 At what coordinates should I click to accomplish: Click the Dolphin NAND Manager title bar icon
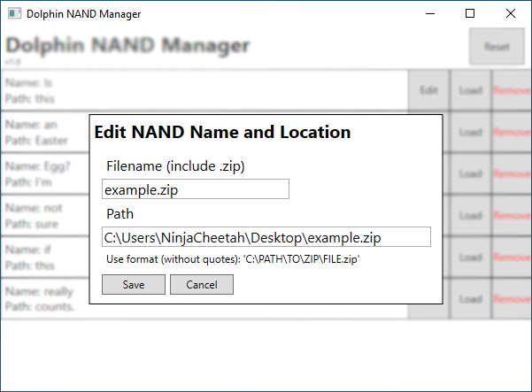coord(14,13)
